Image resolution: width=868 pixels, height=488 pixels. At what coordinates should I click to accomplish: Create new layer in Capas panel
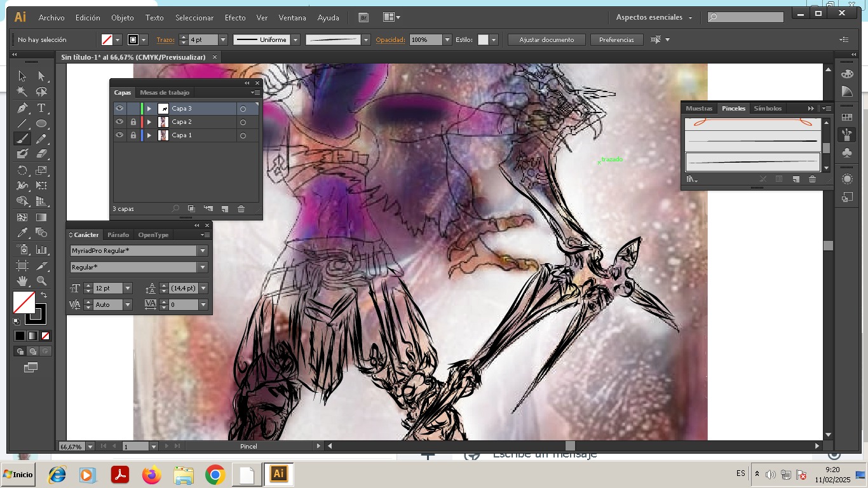pos(224,208)
